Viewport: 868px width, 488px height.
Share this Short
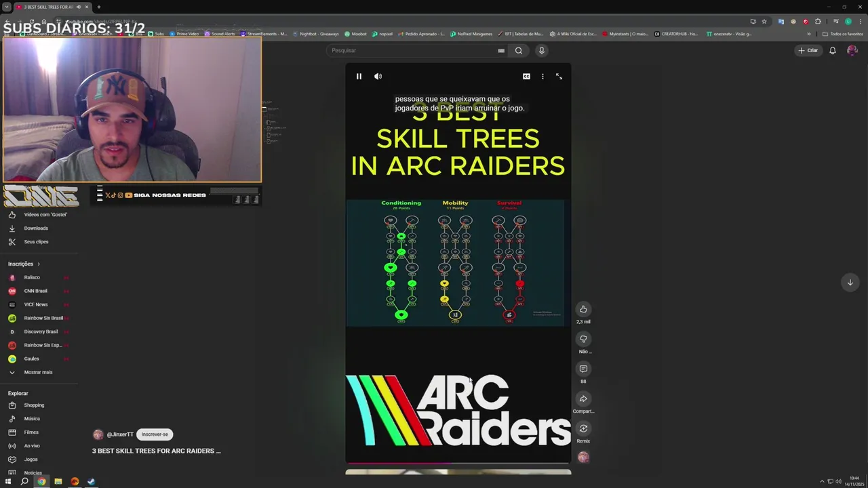(583, 399)
